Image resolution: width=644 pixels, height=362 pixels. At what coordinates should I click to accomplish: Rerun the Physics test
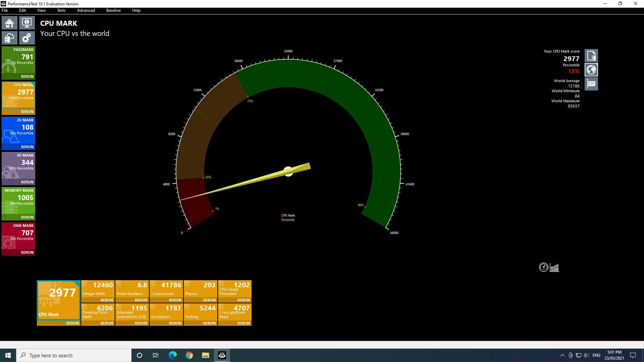coord(209,300)
